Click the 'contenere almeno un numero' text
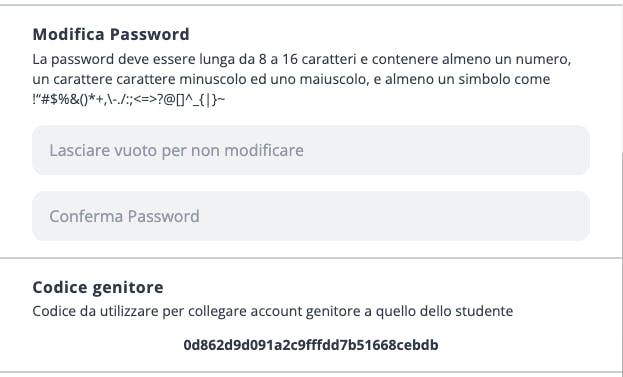 [x=471, y=59]
